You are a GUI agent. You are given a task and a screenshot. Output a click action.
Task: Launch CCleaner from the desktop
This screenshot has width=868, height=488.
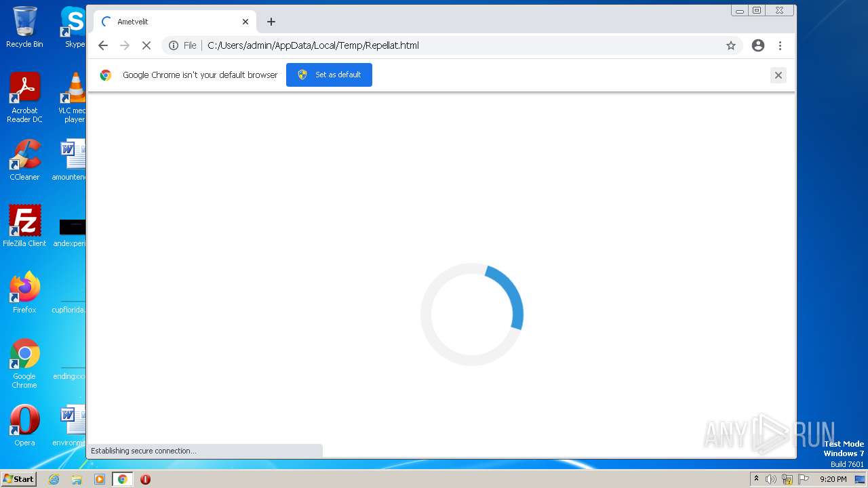[x=24, y=160]
